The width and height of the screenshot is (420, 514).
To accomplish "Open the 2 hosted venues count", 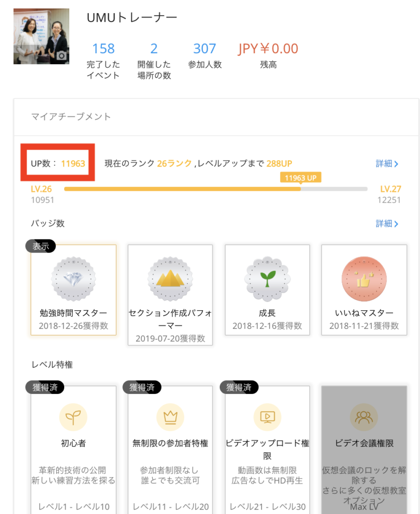I will click(x=154, y=49).
